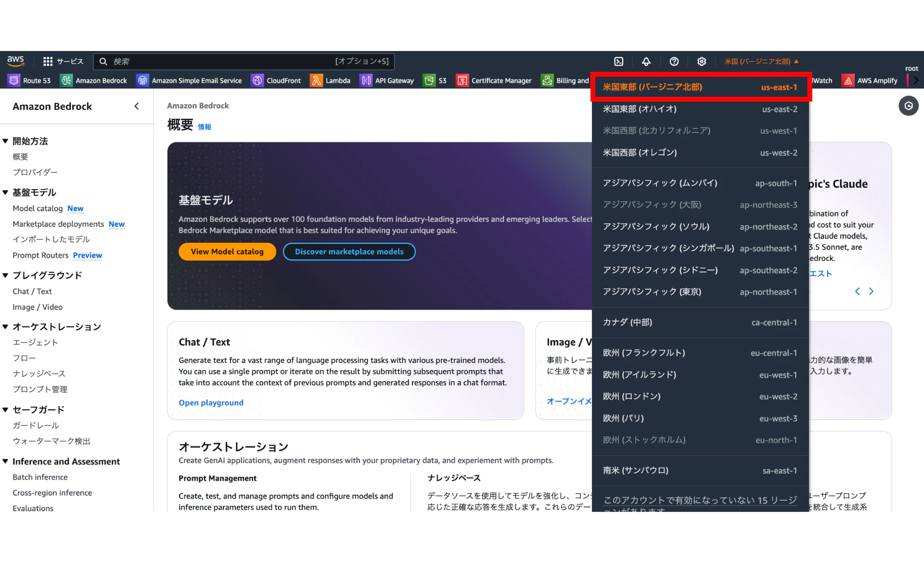Close the region selector dropdown
The image size is (924, 563).
click(762, 62)
